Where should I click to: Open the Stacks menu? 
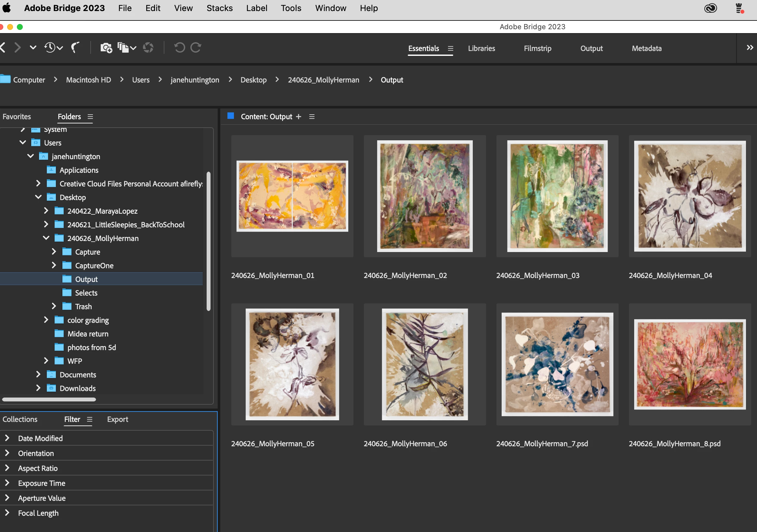[x=219, y=8]
